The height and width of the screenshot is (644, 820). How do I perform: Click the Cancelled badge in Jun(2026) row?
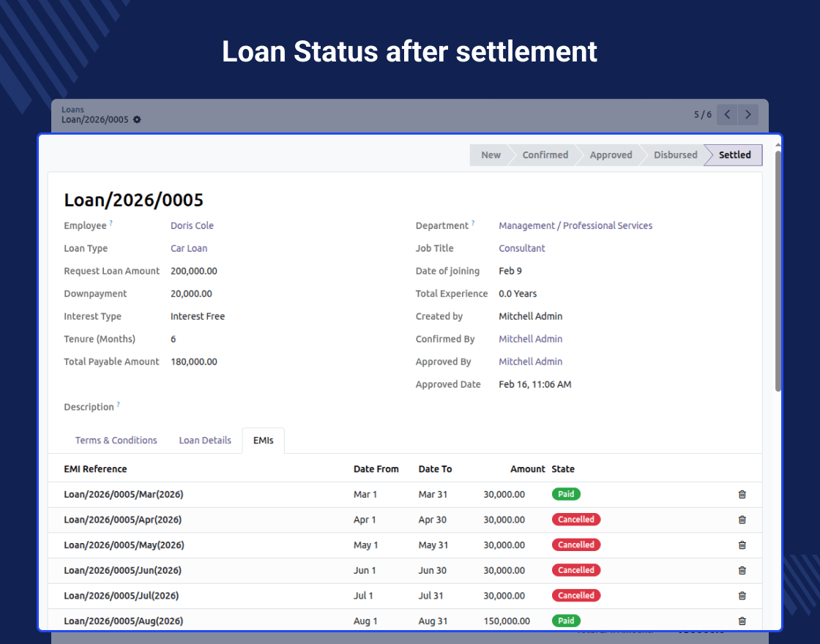click(575, 570)
